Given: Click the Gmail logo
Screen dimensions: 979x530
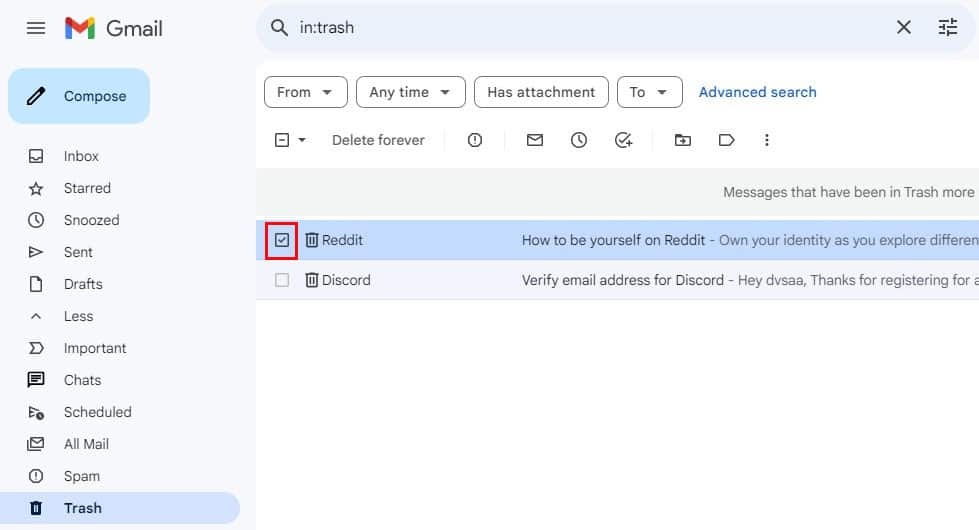Looking at the screenshot, I should (114, 28).
